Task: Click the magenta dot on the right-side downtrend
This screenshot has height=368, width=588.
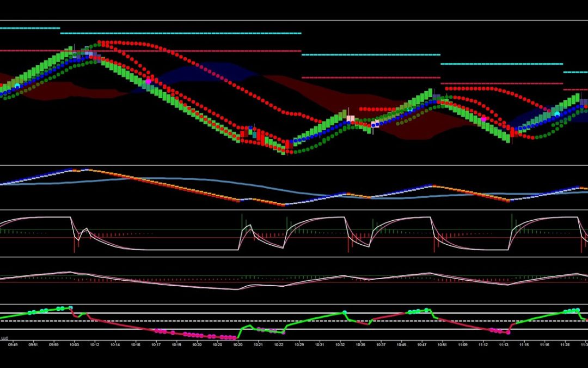Action: point(483,118)
